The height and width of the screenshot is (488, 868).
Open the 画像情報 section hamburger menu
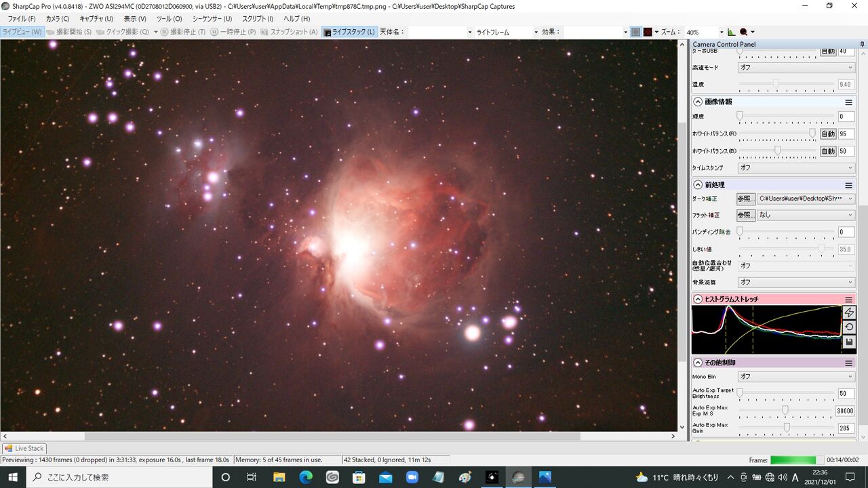[x=848, y=102]
